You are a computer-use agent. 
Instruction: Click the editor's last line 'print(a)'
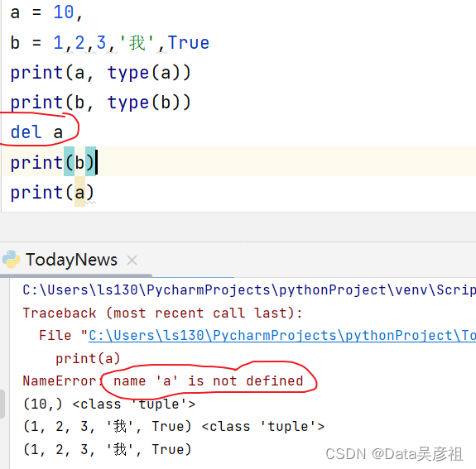click(x=52, y=193)
